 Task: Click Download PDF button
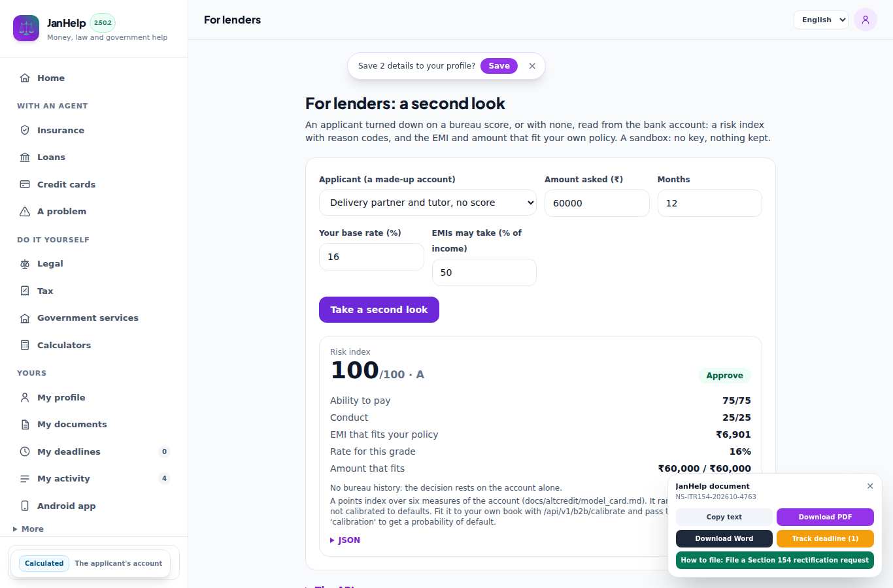[x=825, y=517]
